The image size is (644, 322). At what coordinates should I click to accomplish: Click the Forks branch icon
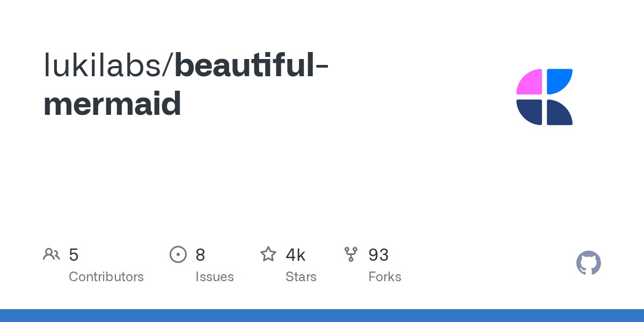351,254
